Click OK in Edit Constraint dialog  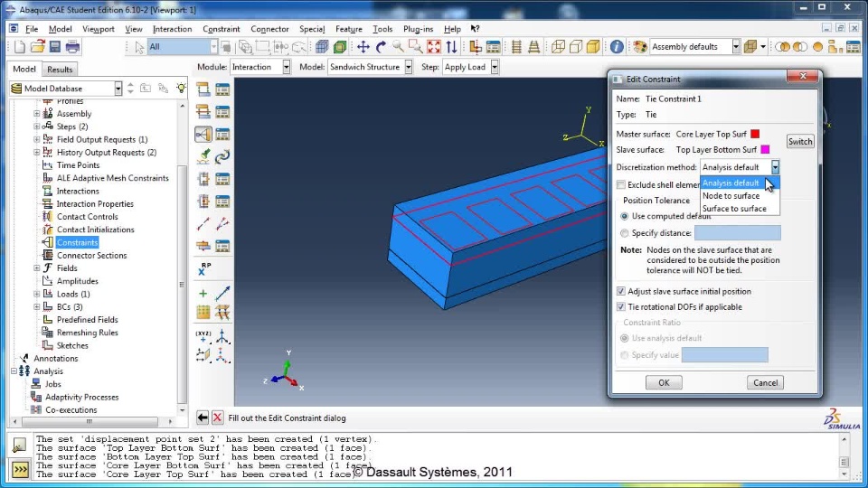[x=664, y=382]
